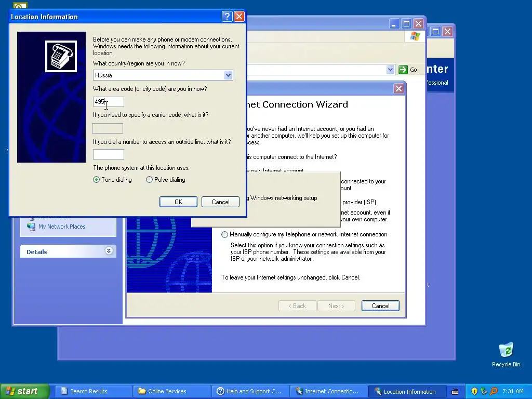The height and width of the screenshot is (399, 532).
Task: Click the security shield tray icon
Action: pos(474,391)
